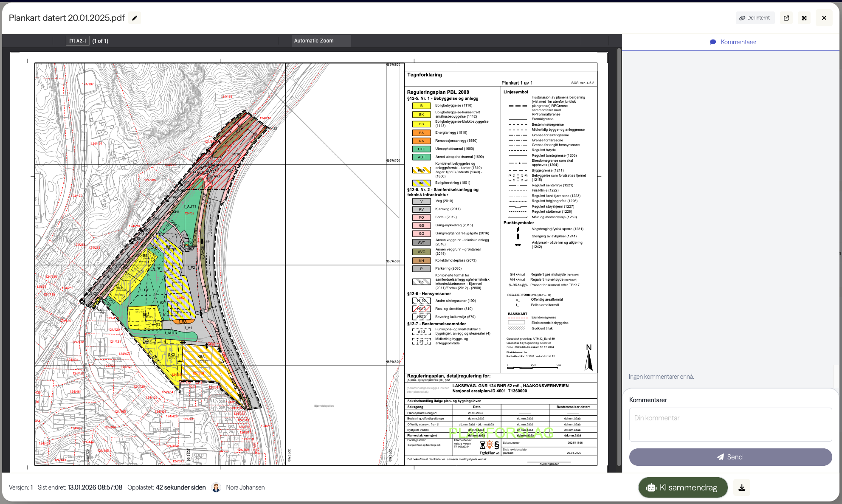Viewport: 842px width, 504px height.
Task: Download the PDF with the download icon
Action: [x=742, y=487]
